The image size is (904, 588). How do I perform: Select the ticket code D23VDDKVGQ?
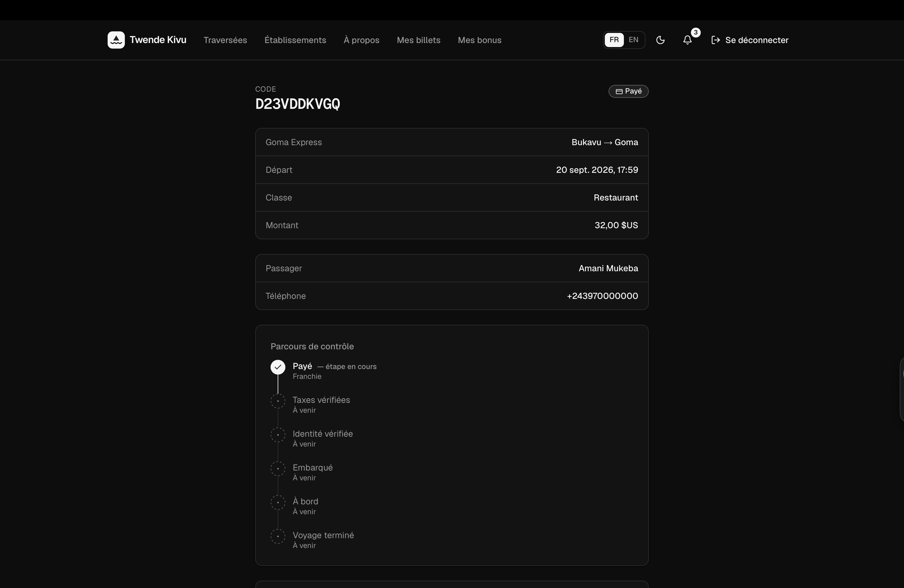point(297,104)
